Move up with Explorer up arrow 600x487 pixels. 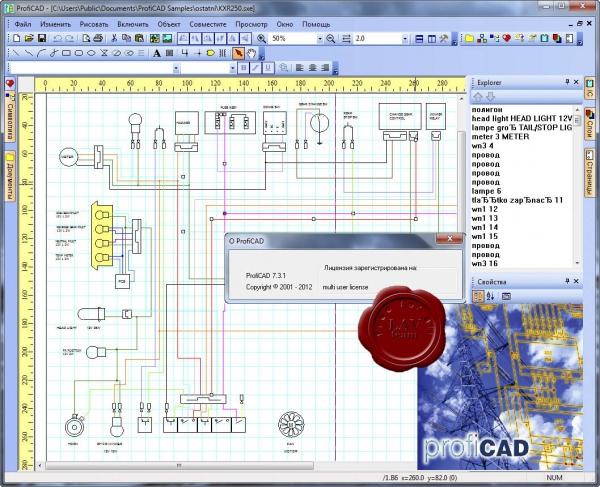click(478, 97)
